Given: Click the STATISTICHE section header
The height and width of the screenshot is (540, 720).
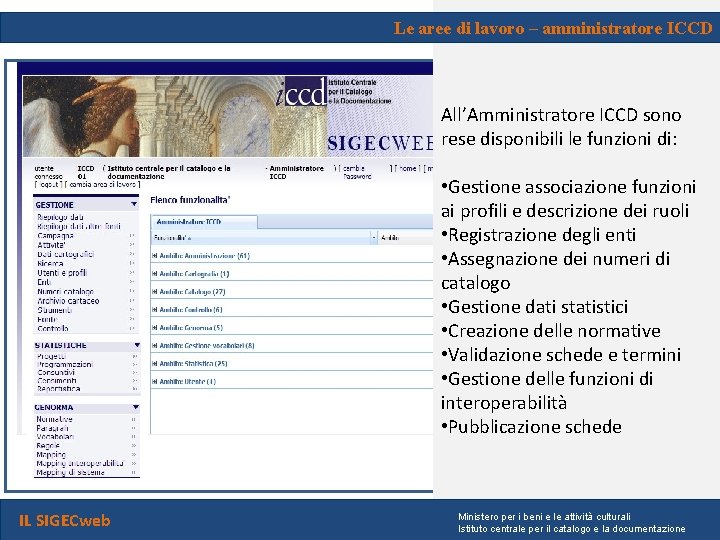Looking at the screenshot, I should pyautogui.click(x=87, y=345).
